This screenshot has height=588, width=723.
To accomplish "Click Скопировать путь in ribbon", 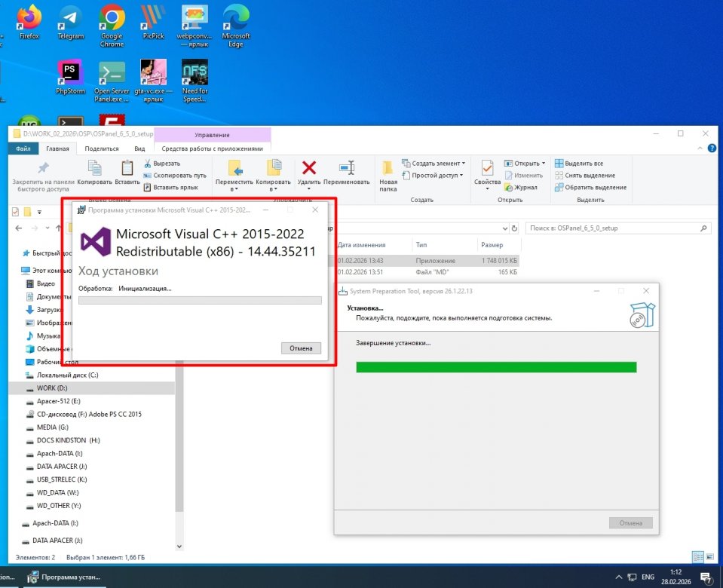I will tap(174, 175).
